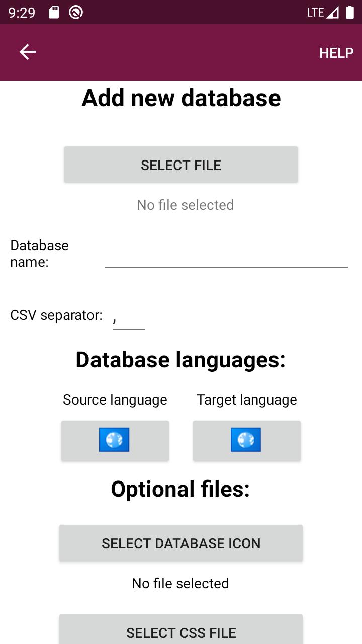362x644 pixels.
Task: Focus the CSV separator field
Action: 128,319
